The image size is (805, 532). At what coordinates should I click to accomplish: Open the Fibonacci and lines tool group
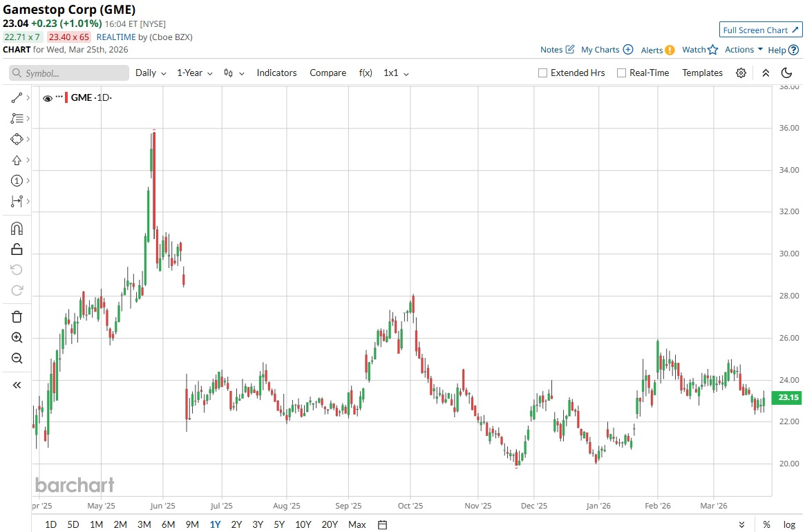point(17,119)
